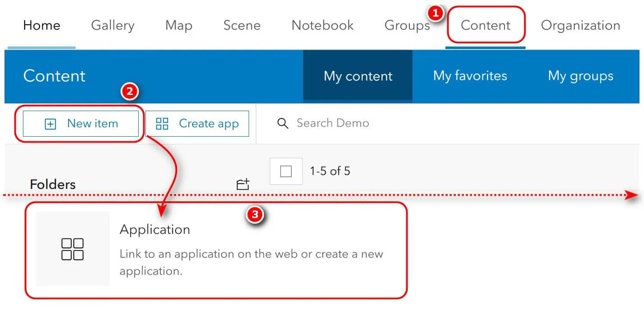Open the Organization tab
644x309 pixels.
[x=581, y=25]
